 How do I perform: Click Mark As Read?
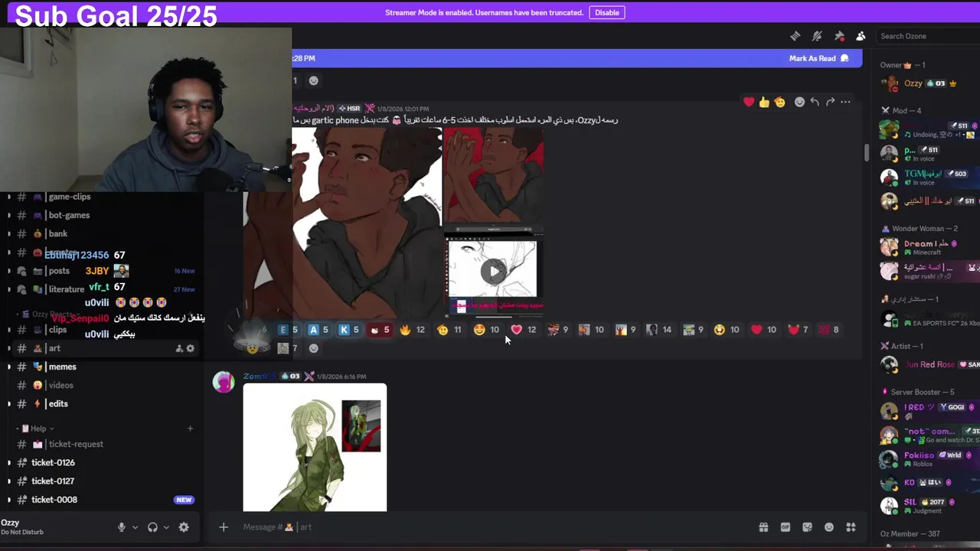[819, 58]
